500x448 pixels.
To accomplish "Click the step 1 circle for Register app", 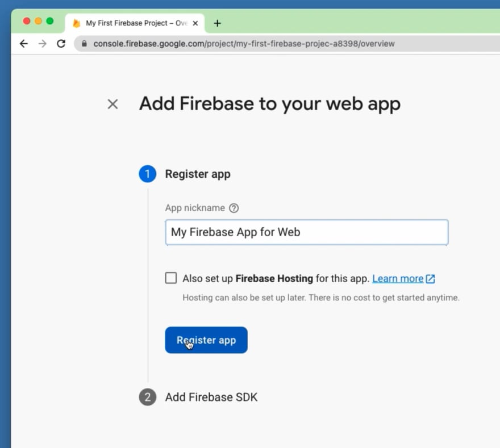I will [x=148, y=174].
